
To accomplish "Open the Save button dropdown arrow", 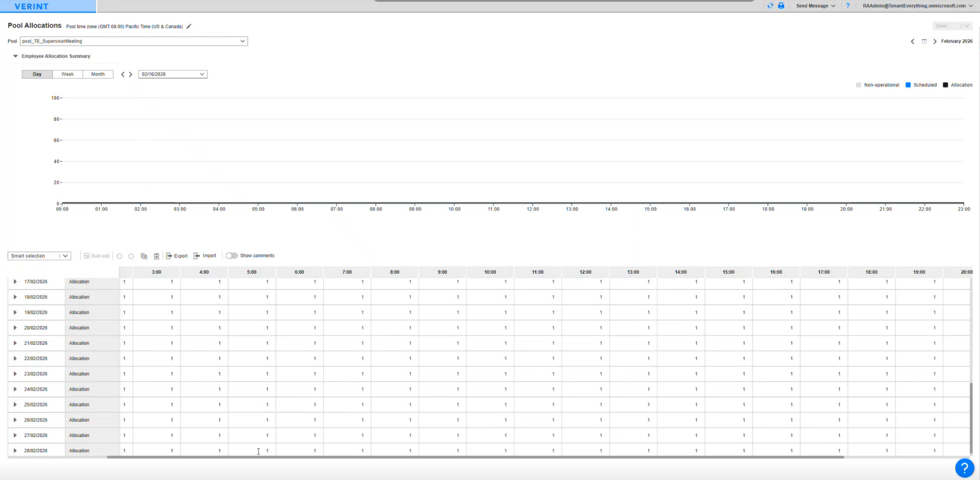I will 966,26.
